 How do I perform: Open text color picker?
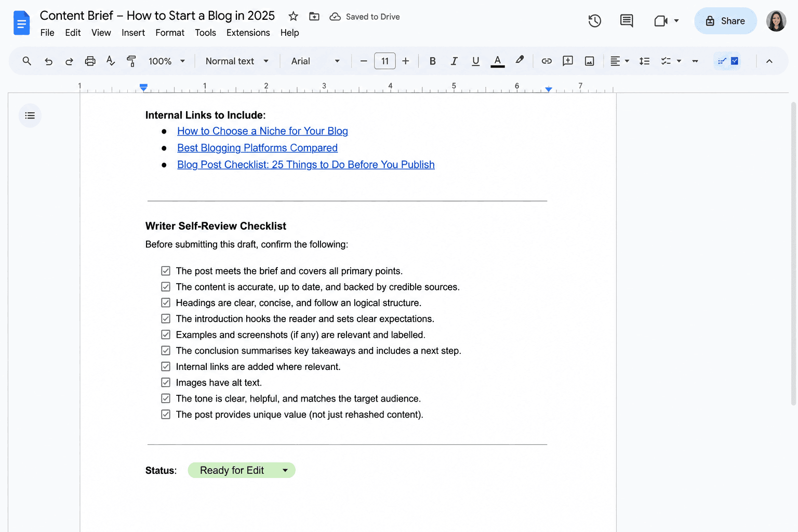[x=498, y=61]
